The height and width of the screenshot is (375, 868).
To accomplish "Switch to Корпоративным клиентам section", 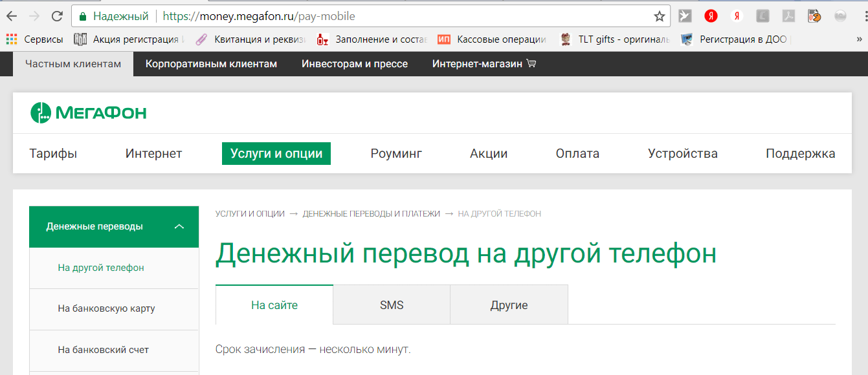I will click(x=211, y=64).
